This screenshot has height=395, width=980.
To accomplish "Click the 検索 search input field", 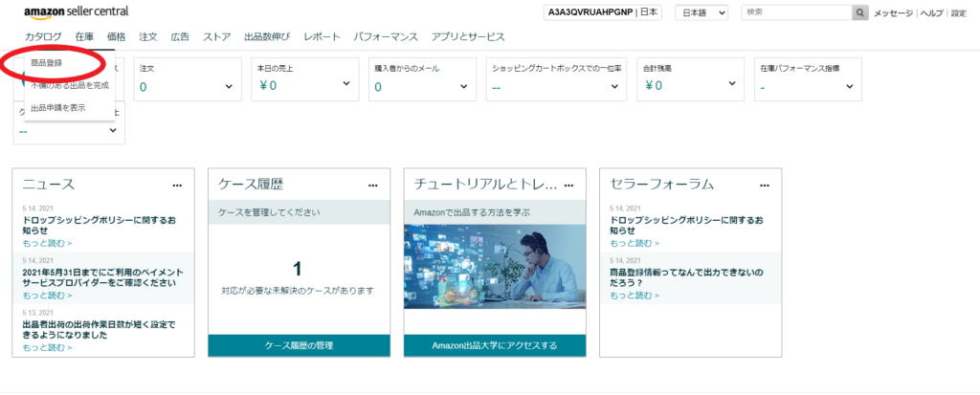I will coord(797,13).
